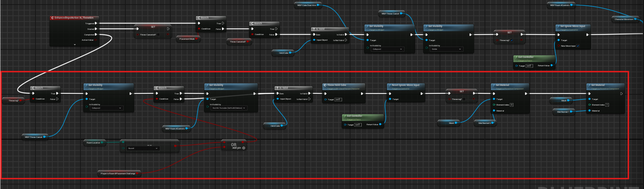Image resolution: width=644 pixels, height=189 pixels.
Task: Click the Character Movement blue output pin
Action: point(636,19)
